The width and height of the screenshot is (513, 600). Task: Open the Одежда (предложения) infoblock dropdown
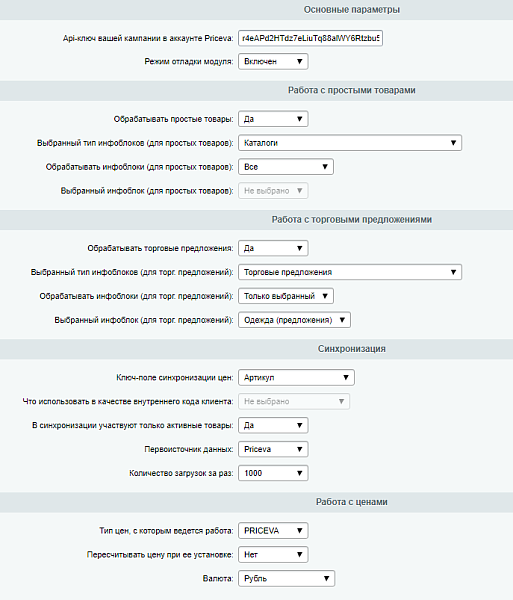[x=294, y=320]
